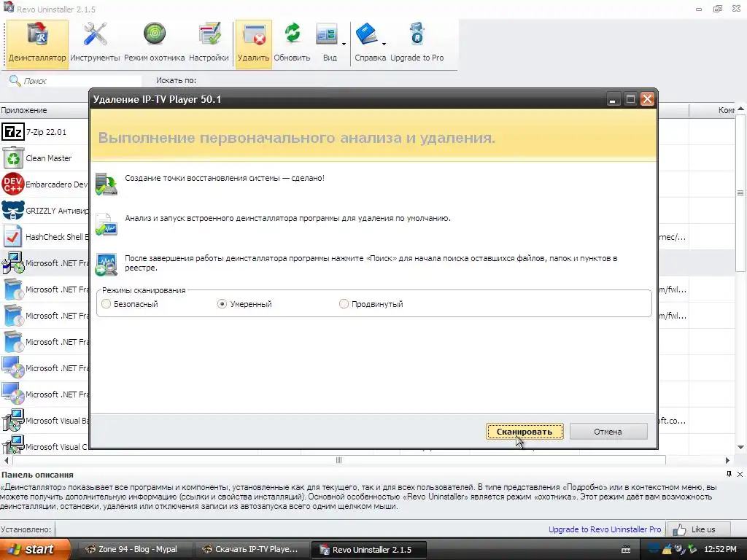Click the Приложение column header
747x560 pixels.
coord(44,110)
